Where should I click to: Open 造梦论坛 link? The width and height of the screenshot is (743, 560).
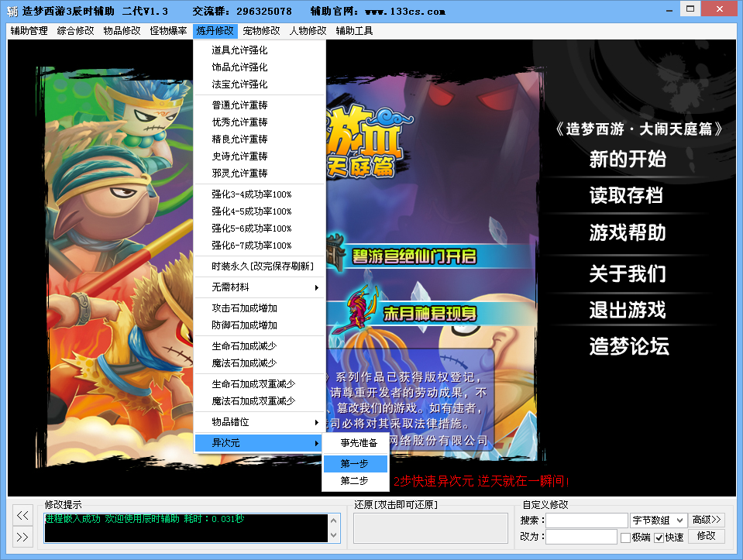pos(629,346)
